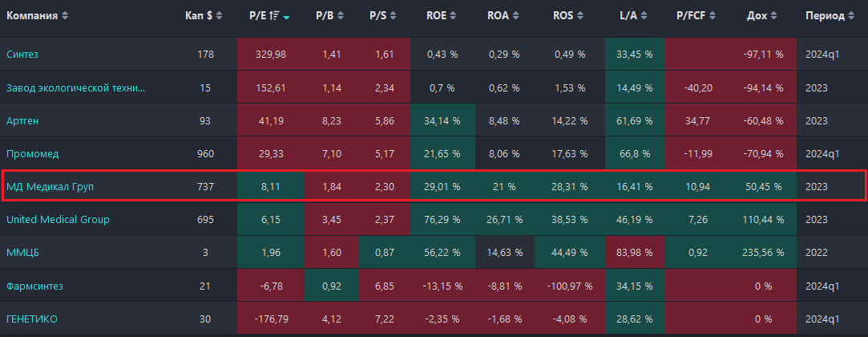Open the Промомед company page
Screen dimensions: 868x337
pyautogui.click(x=32, y=153)
